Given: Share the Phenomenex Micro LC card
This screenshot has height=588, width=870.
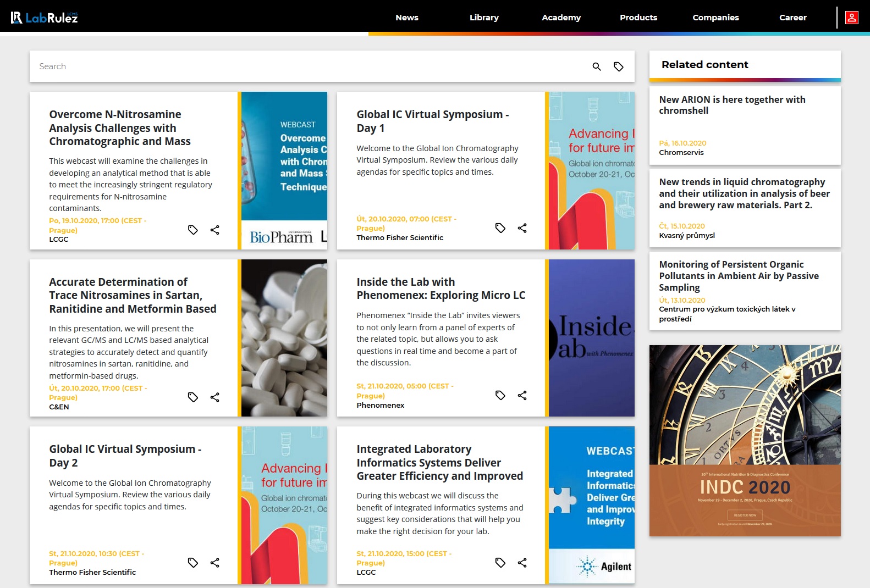Looking at the screenshot, I should click(x=522, y=395).
